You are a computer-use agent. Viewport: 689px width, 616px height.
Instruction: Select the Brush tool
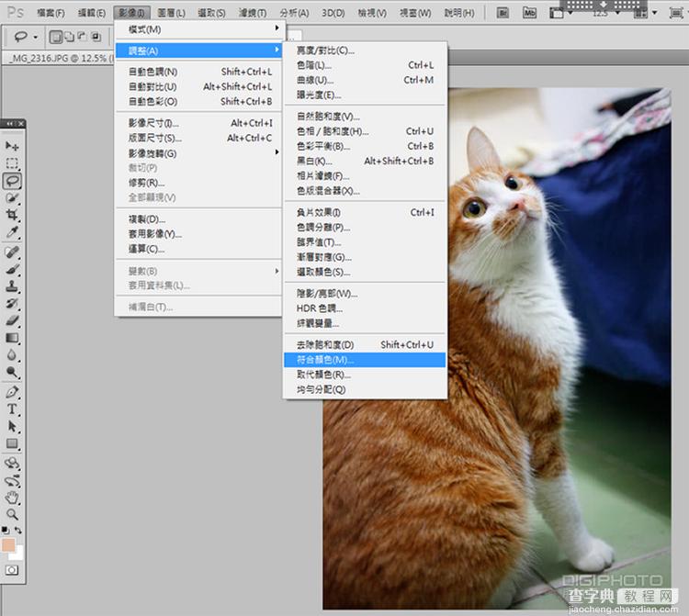pos(12,269)
